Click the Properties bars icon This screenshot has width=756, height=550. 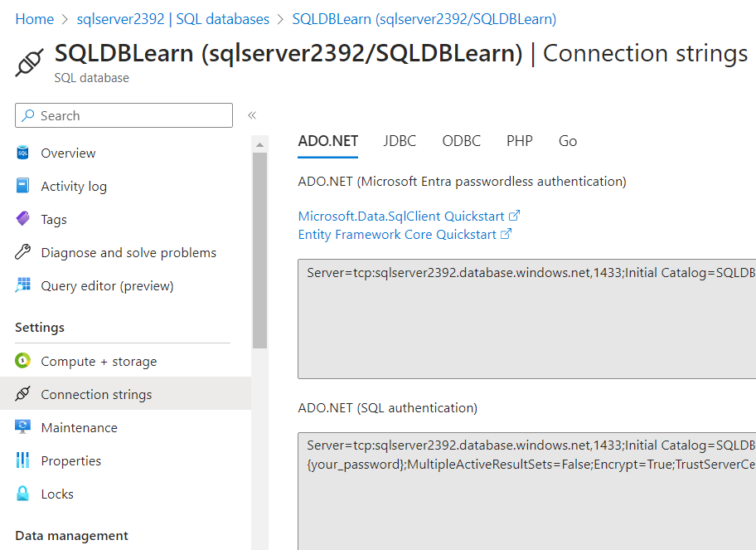22,460
